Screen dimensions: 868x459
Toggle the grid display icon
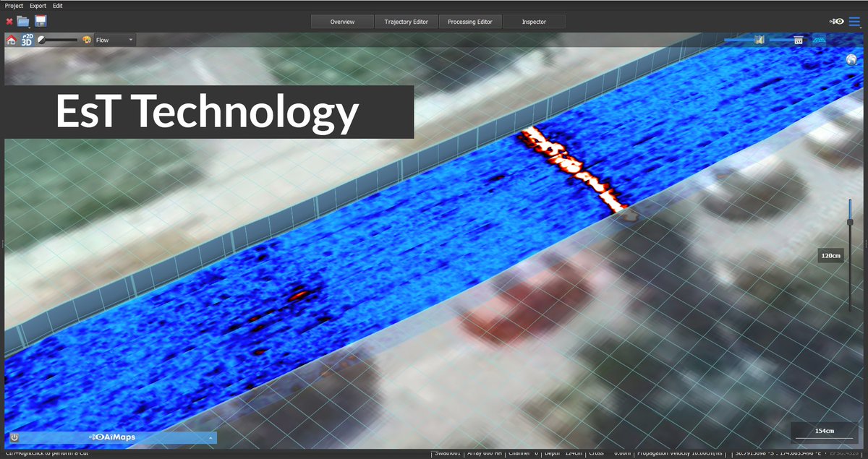pyautogui.click(x=820, y=40)
